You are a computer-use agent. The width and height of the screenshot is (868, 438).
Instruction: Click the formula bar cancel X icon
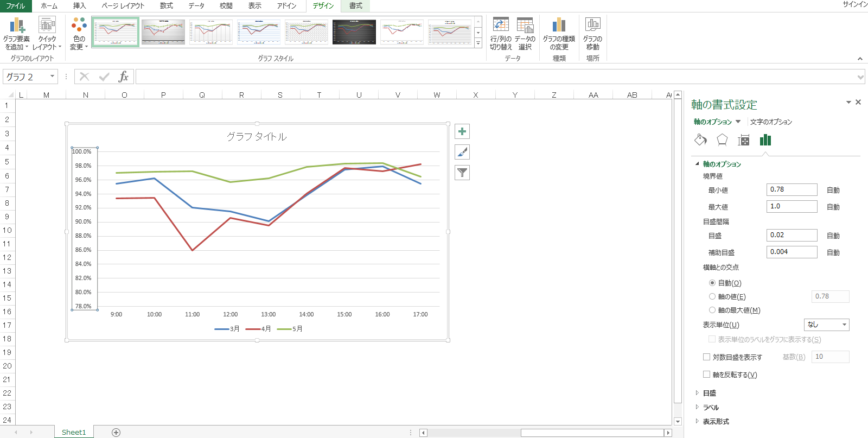point(85,77)
